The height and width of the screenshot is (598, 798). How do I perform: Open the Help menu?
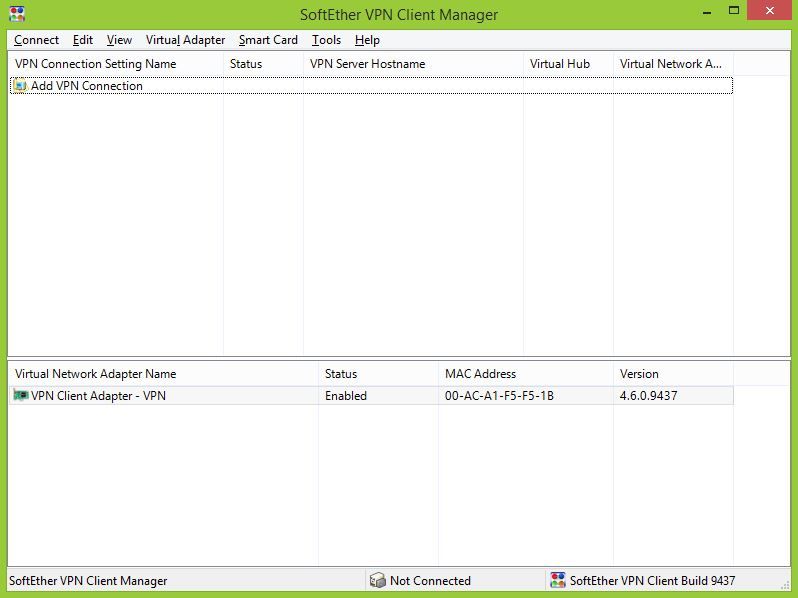pos(367,40)
